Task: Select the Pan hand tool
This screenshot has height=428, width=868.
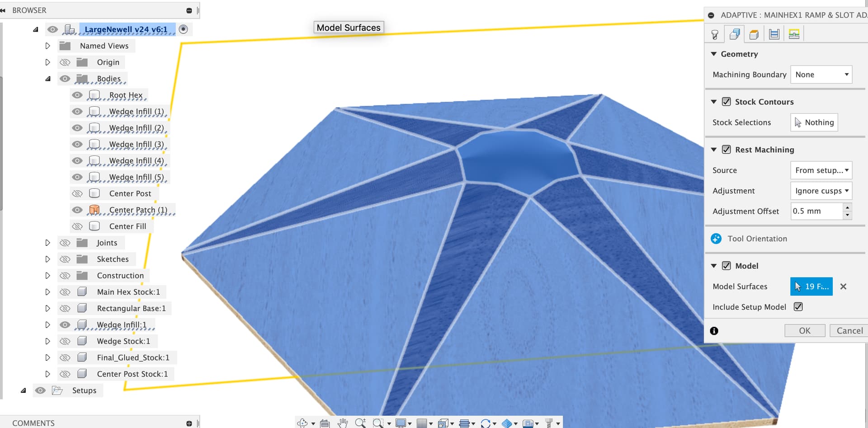Action: pos(343,423)
